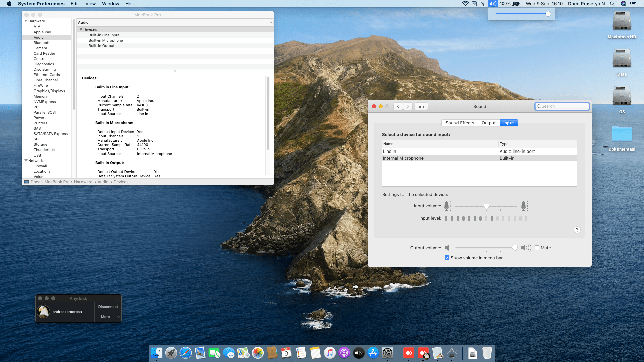The image size is (644, 362).
Task: Open the Apple menu
Action: coord(9,4)
